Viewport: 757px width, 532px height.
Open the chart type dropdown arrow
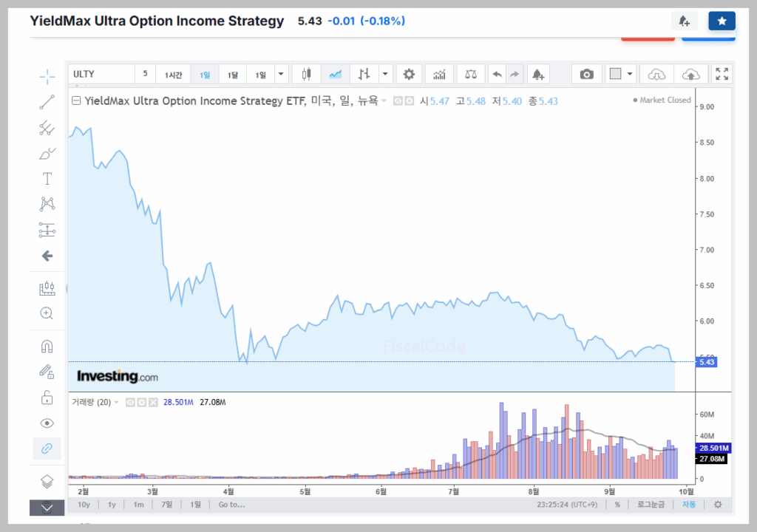[385, 74]
